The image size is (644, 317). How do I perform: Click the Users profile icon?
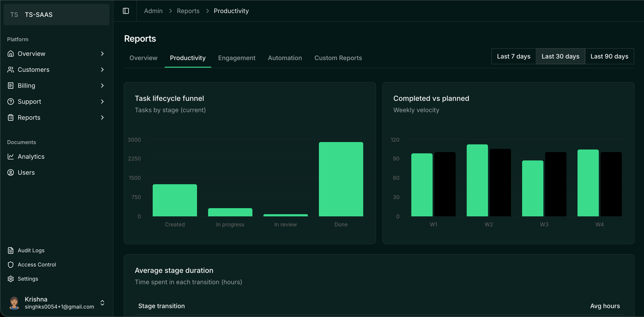pyautogui.click(x=10, y=172)
